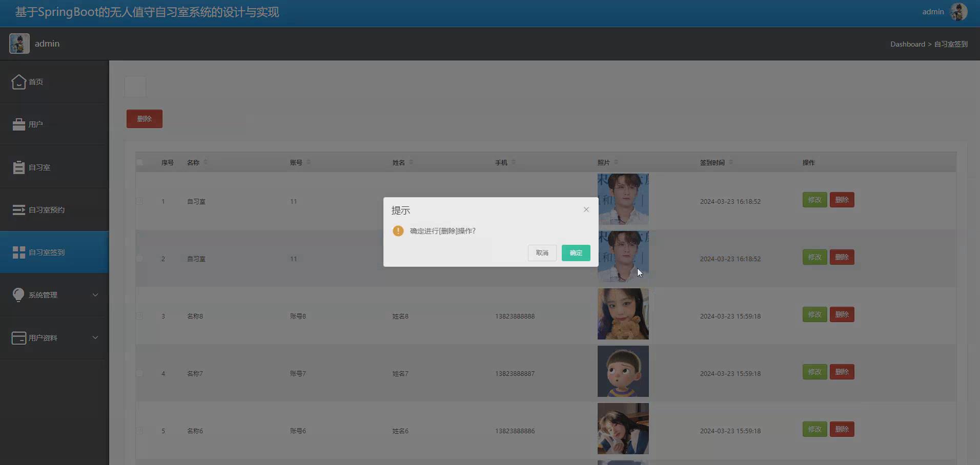Click 删除 for row 名称6
This screenshot has width=980, height=465.
click(842, 429)
